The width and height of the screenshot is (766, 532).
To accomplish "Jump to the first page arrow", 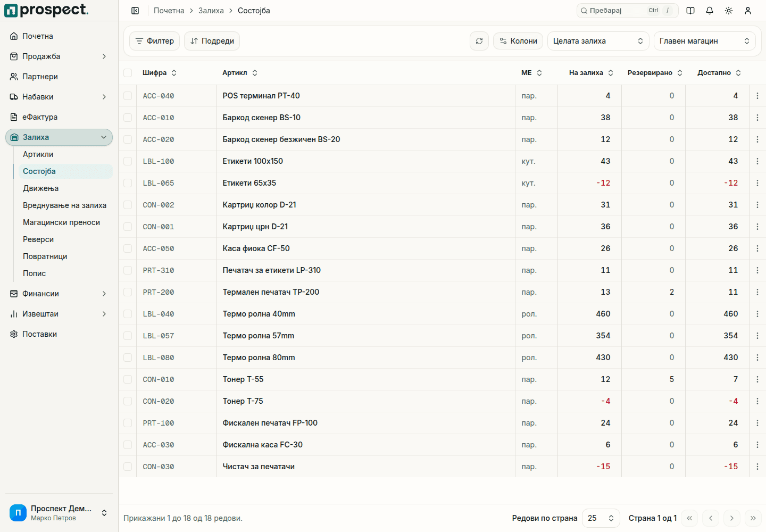I will (689, 518).
